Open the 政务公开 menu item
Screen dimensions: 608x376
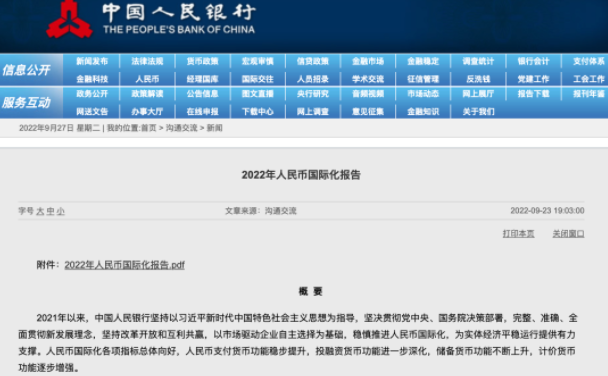point(92,94)
